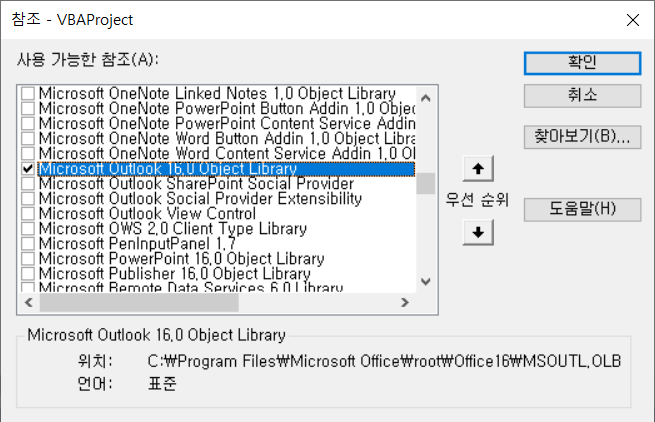Select Microsoft PowerPoint 16.0 Object Library text
Screen dimensions: 655x422
(182, 259)
